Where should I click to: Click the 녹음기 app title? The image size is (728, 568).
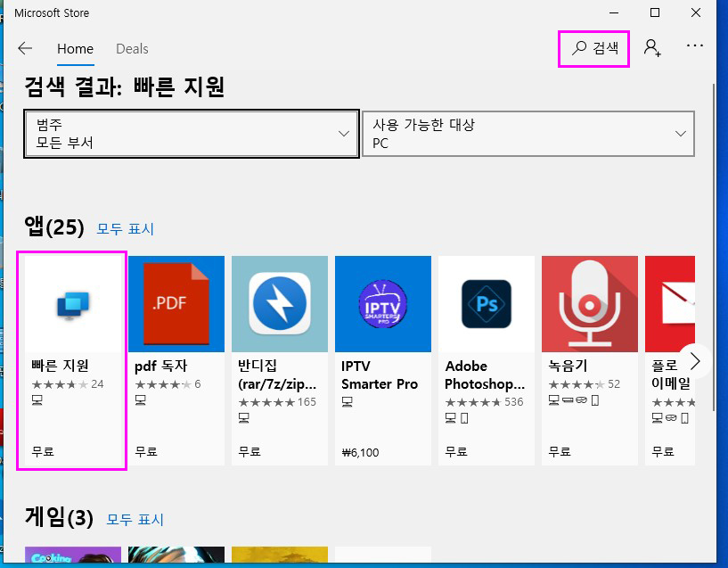(x=568, y=366)
